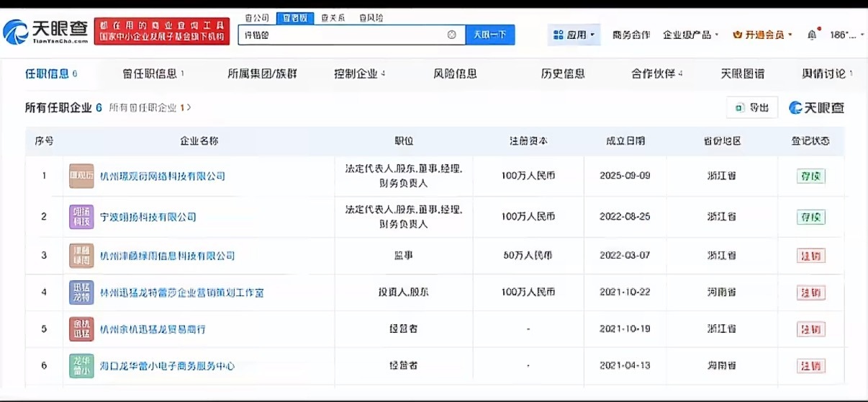Expand the 开通会员 dropdown
Image resolution: width=868 pixels, height=402 pixels.
tap(762, 35)
